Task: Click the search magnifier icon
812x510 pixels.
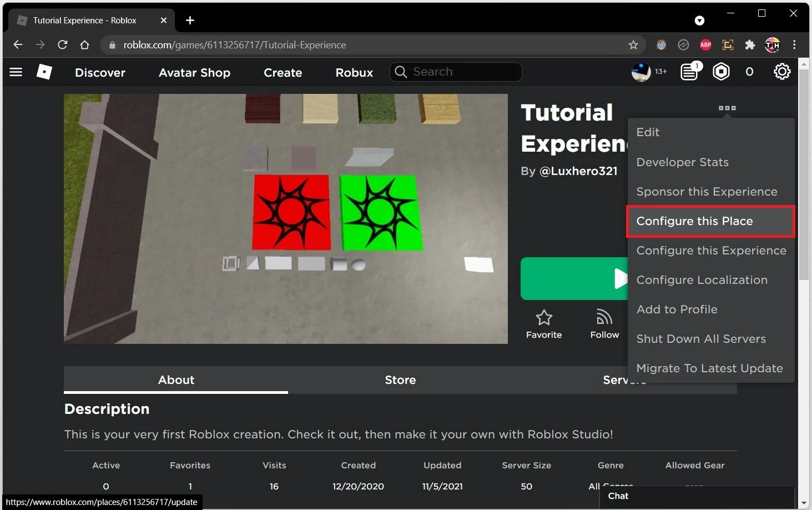Action: 401,72
